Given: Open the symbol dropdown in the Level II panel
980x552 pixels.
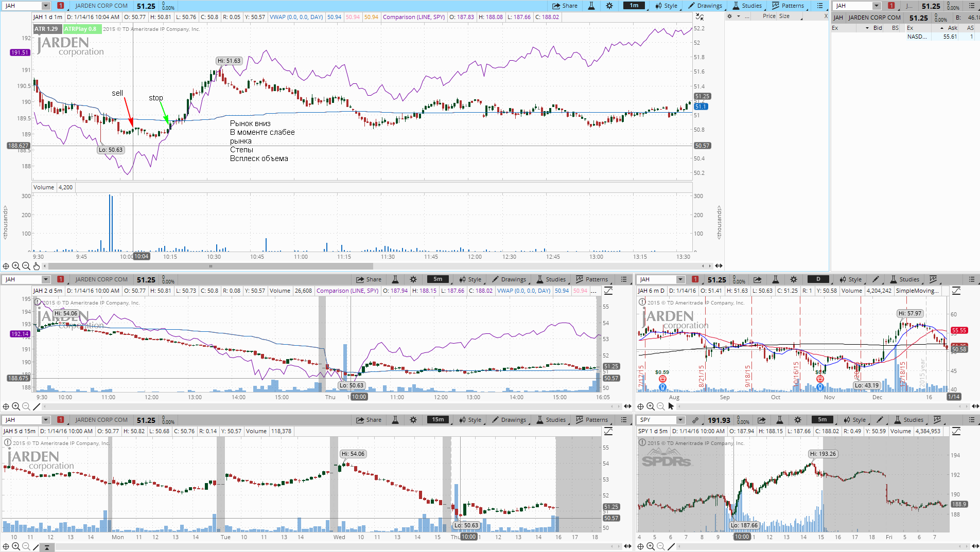Looking at the screenshot, I should [x=877, y=6].
